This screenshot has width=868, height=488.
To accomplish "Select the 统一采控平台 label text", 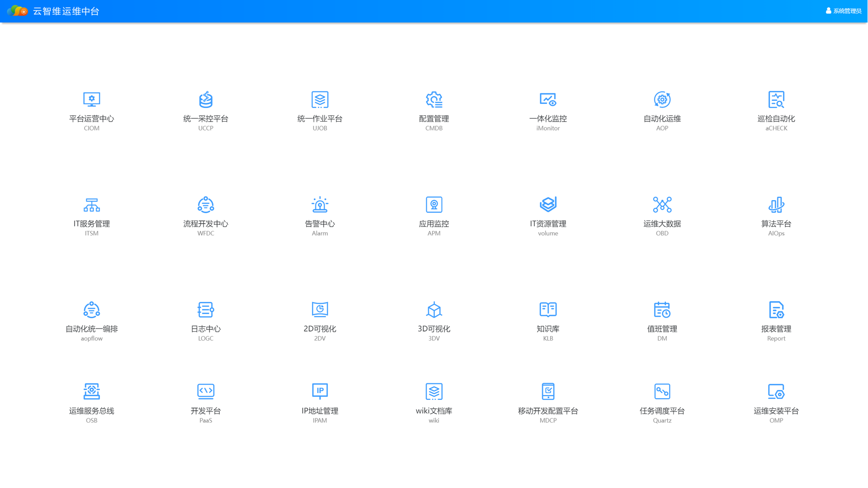I will 206,118.
